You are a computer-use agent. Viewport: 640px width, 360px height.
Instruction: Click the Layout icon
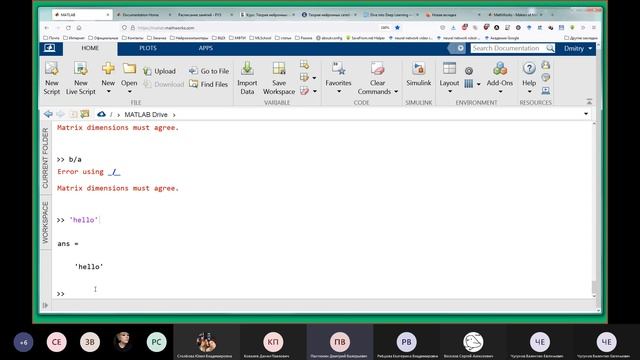(x=449, y=69)
